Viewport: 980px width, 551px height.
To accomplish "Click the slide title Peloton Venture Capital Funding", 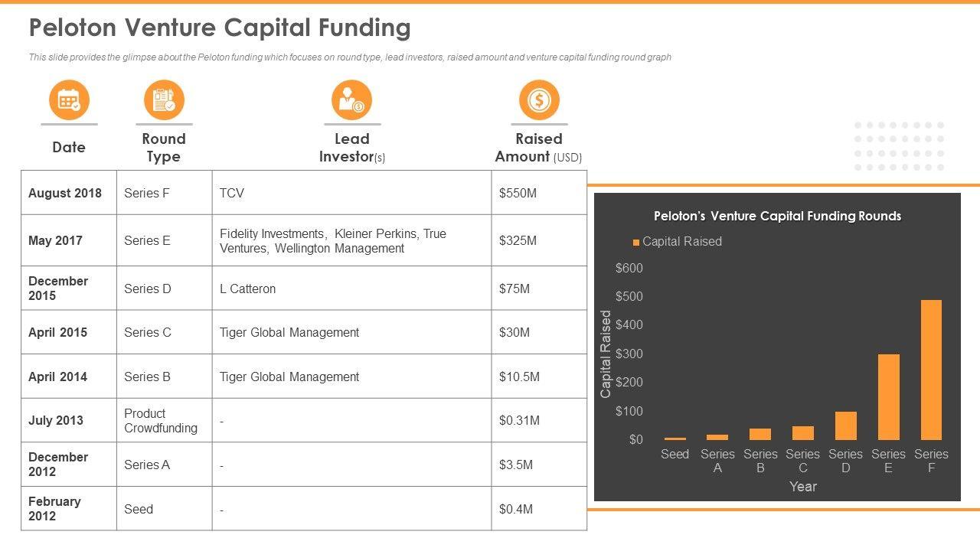I will coord(220,28).
